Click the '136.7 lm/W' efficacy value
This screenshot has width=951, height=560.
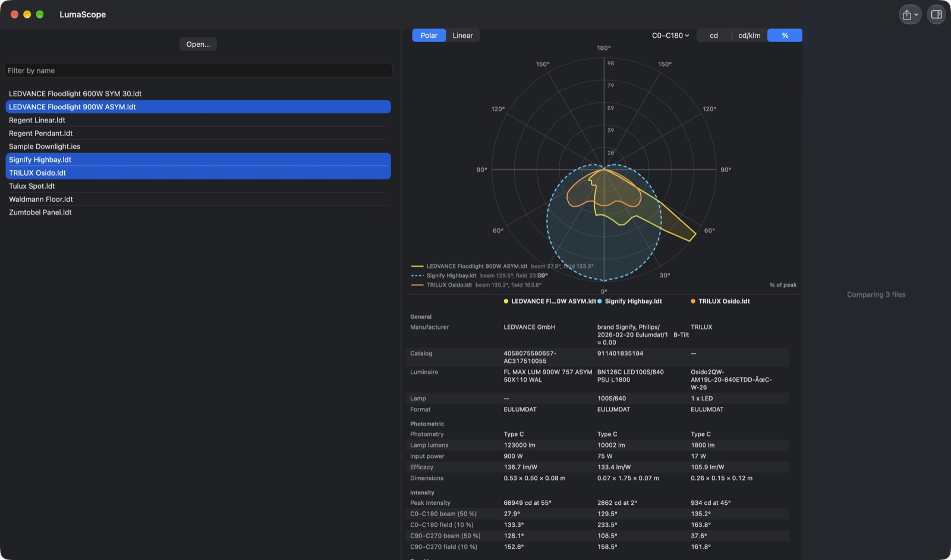520,467
